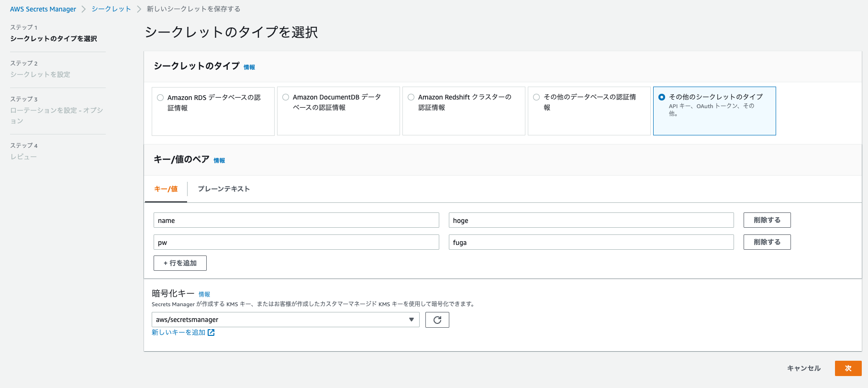Delete the pw/fuga row with 削除する
This screenshot has width=868, height=388.
click(767, 242)
